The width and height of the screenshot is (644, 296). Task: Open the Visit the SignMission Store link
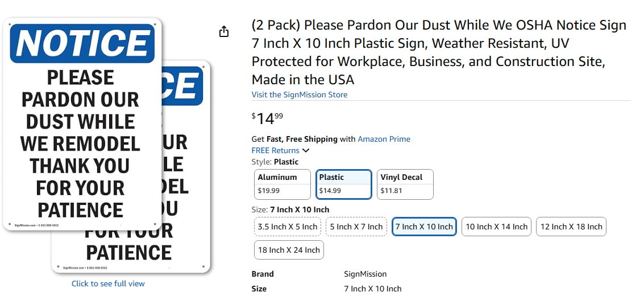point(300,94)
